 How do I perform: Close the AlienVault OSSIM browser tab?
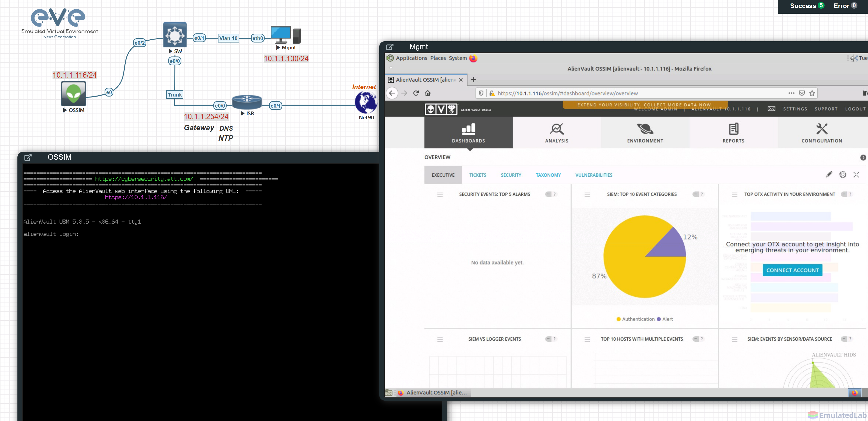pyautogui.click(x=461, y=80)
